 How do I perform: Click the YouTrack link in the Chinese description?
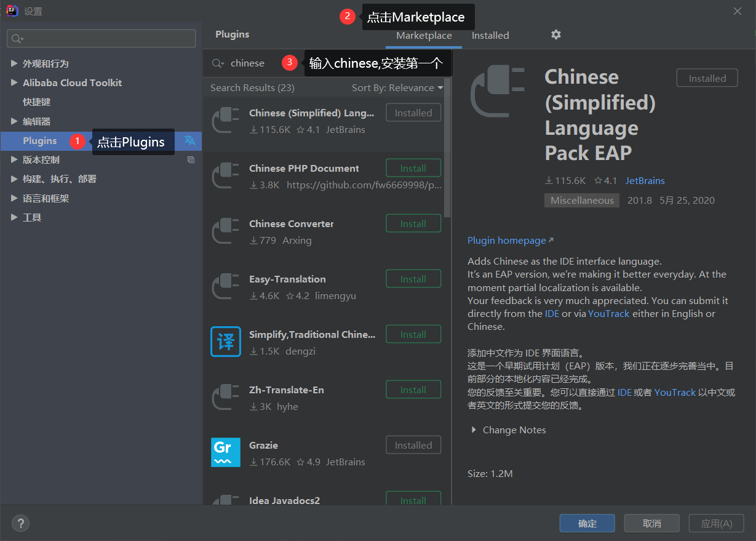click(x=675, y=393)
